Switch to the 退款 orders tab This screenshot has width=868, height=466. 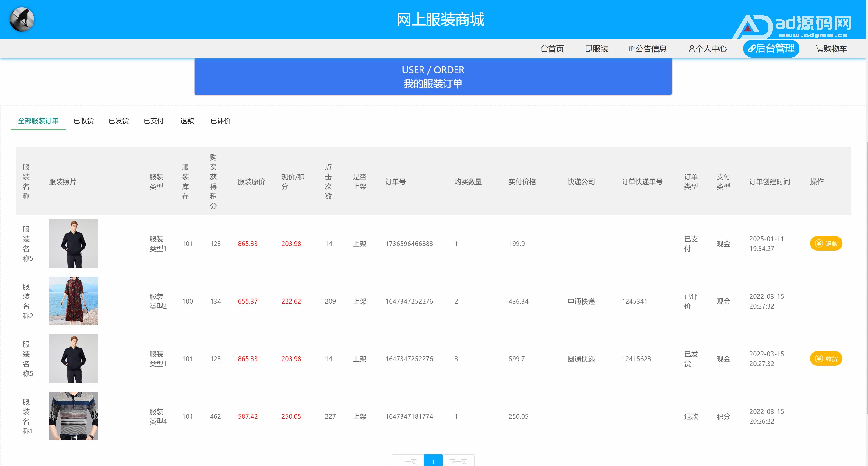click(x=187, y=121)
